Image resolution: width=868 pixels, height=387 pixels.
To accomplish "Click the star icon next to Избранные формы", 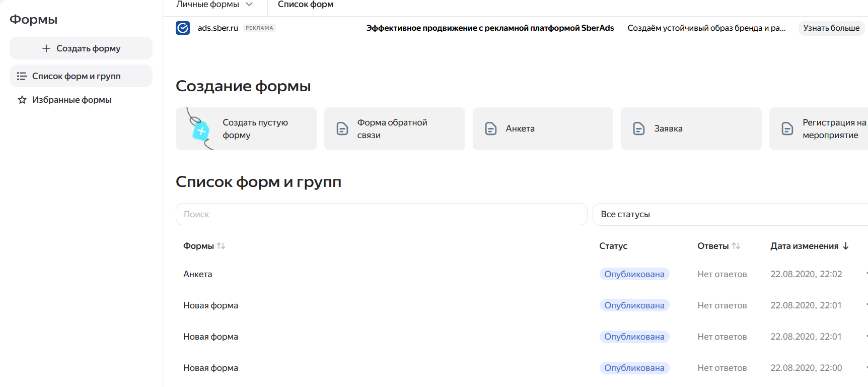I will click(x=22, y=100).
